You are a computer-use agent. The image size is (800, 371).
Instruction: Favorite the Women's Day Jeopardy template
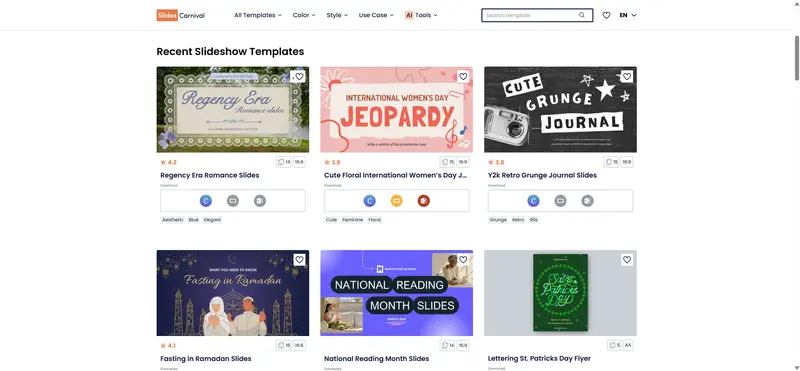point(463,77)
